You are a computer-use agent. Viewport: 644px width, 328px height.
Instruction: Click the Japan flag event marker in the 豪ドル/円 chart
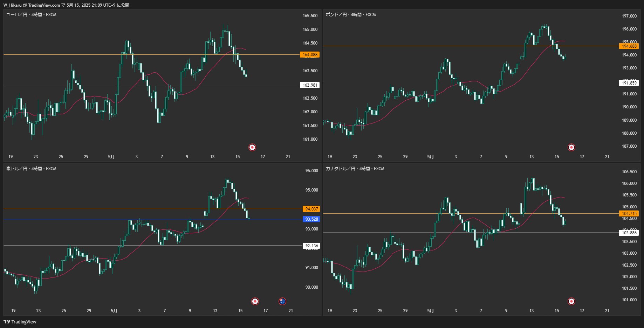(x=255, y=301)
